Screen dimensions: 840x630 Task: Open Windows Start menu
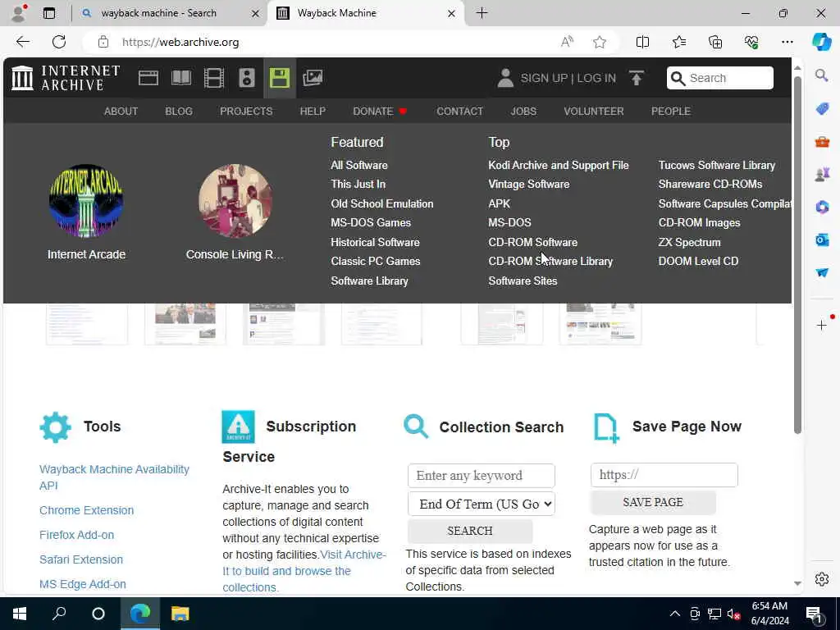tap(20, 614)
